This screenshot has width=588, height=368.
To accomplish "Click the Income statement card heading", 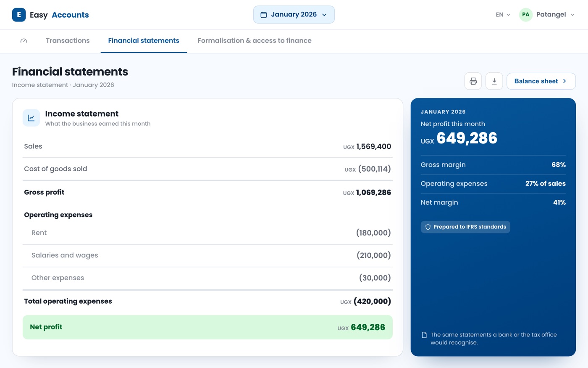I will [82, 114].
